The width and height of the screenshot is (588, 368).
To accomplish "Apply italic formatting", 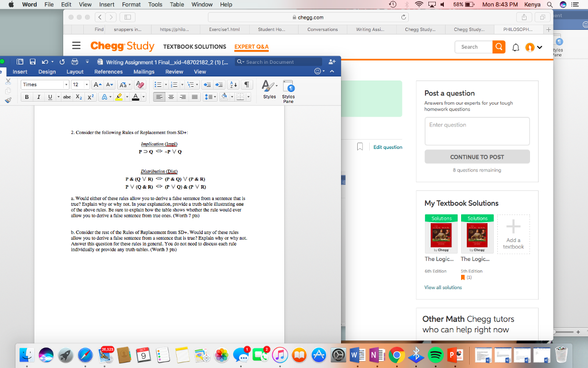I will coord(38,96).
